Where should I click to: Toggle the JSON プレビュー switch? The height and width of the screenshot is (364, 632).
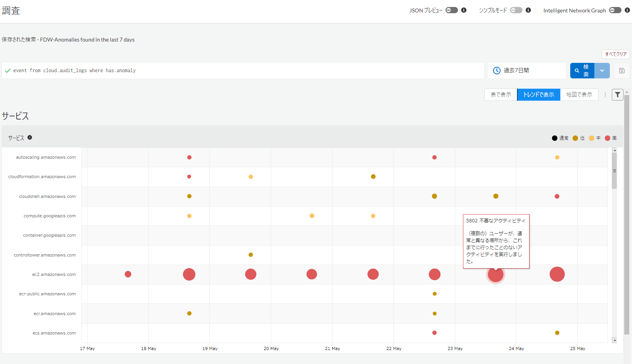tap(452, 10)
